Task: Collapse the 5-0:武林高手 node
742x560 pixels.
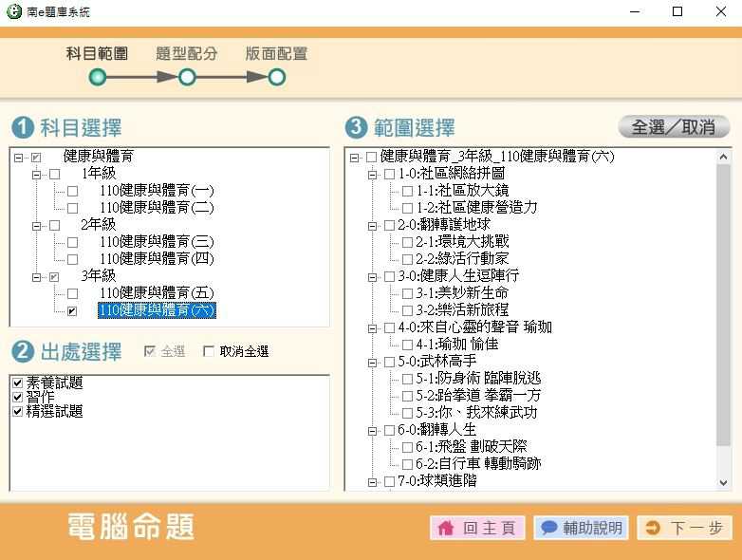Action: point(372,363)
